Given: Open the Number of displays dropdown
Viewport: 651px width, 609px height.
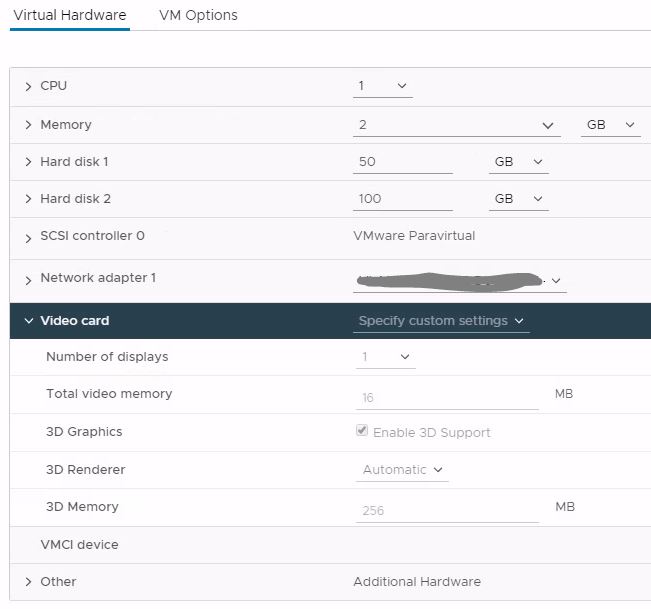Looking at the screenshot, I should [386, 357].
